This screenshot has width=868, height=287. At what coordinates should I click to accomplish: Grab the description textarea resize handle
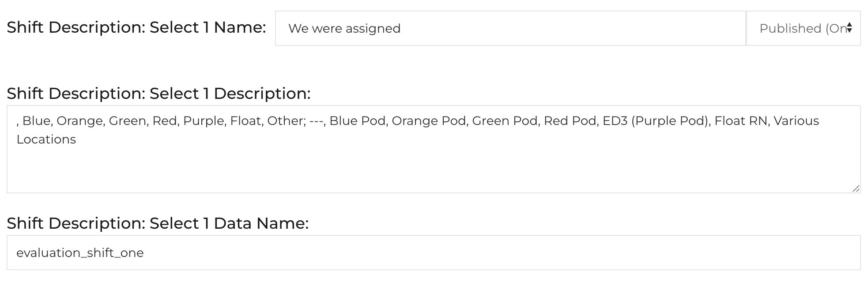click(856, 189)
